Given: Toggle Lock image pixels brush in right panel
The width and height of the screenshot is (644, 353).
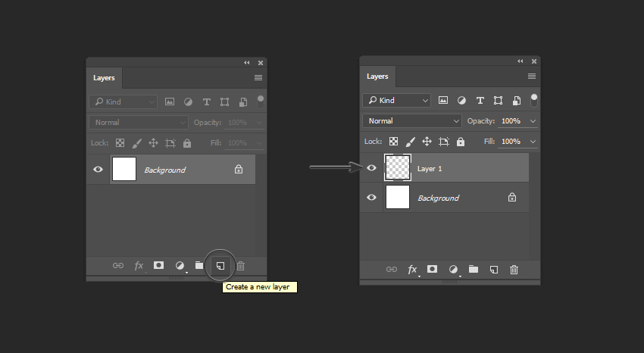Looking at the screenshot, I should coord(411,142).
